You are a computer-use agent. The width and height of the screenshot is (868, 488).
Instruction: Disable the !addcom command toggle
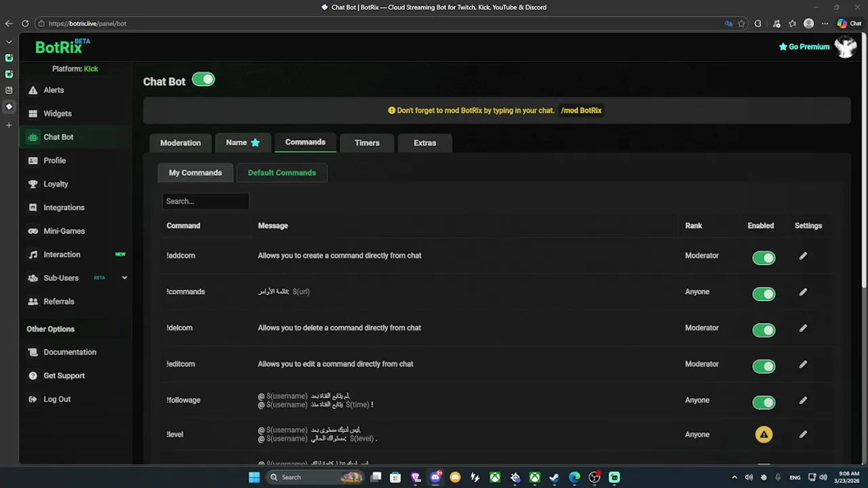tap(764, 258)
